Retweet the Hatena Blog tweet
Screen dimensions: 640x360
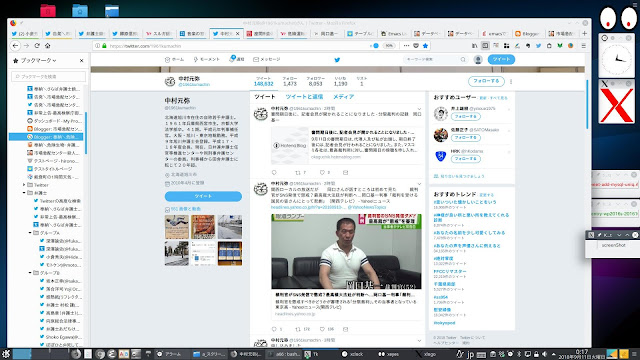pos(298,173)
